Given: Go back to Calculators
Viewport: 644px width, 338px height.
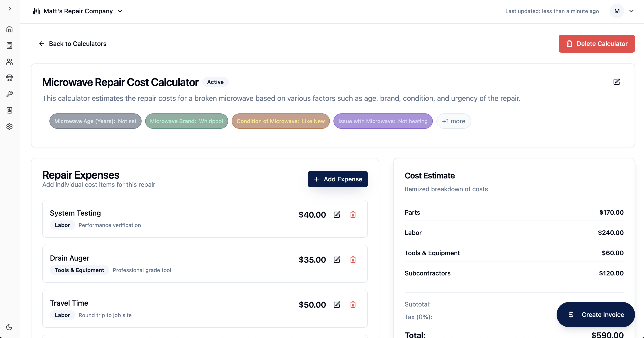Looking at the screenshot, I should [x=73, y=44].
